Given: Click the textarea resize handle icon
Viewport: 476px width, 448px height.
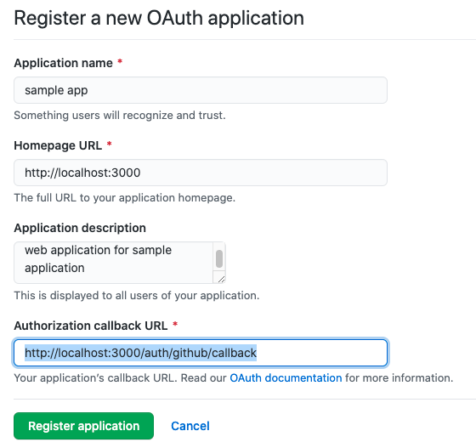Looking at the screenshot, I should tap(221, 279).
